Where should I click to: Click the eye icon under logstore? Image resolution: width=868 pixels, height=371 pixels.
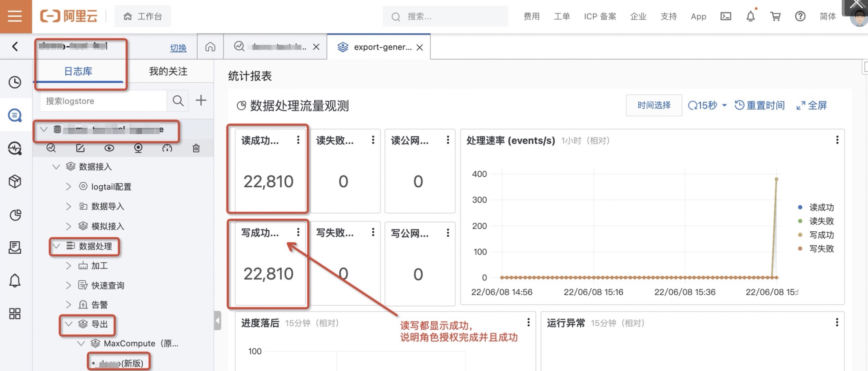pyautogui.click(x=109, y=148)
